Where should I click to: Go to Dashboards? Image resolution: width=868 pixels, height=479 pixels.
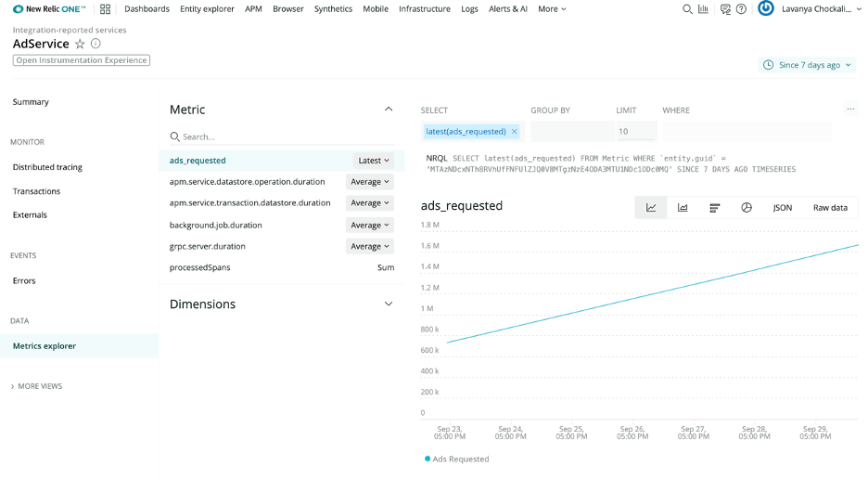(147, 9)
